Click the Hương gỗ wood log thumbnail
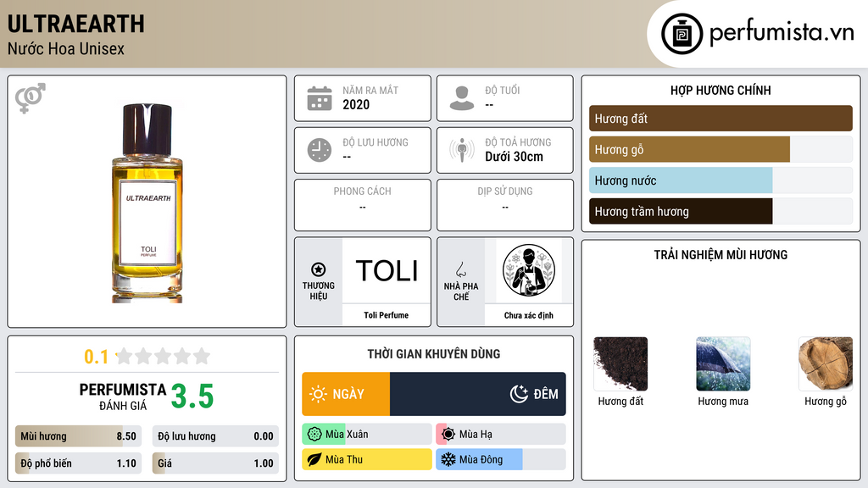 (826, 364)
